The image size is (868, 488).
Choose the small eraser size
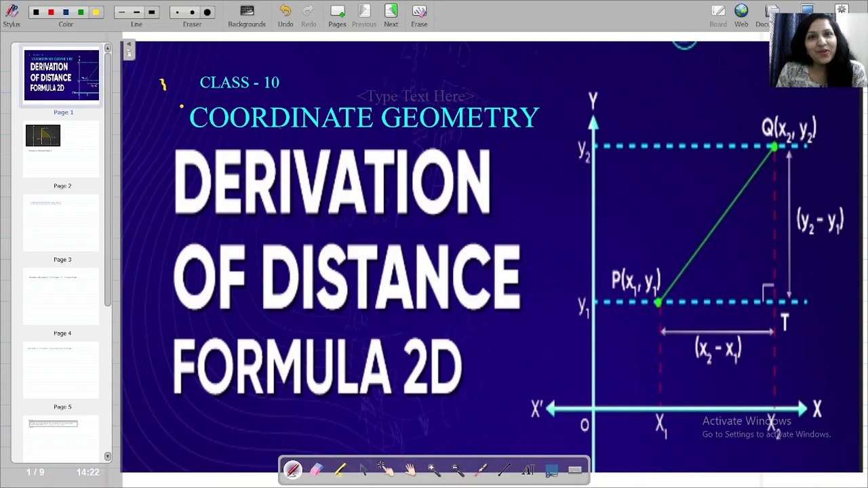[x=177, y=12]
